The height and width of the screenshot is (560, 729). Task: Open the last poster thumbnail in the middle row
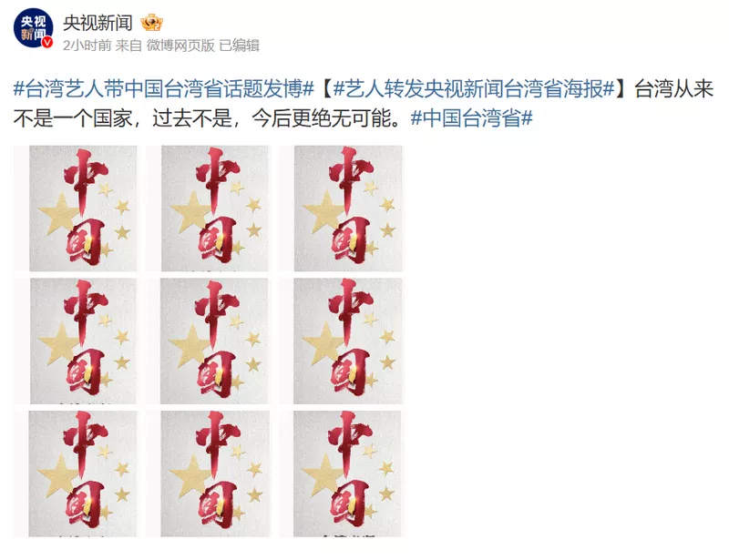(341, 341)
